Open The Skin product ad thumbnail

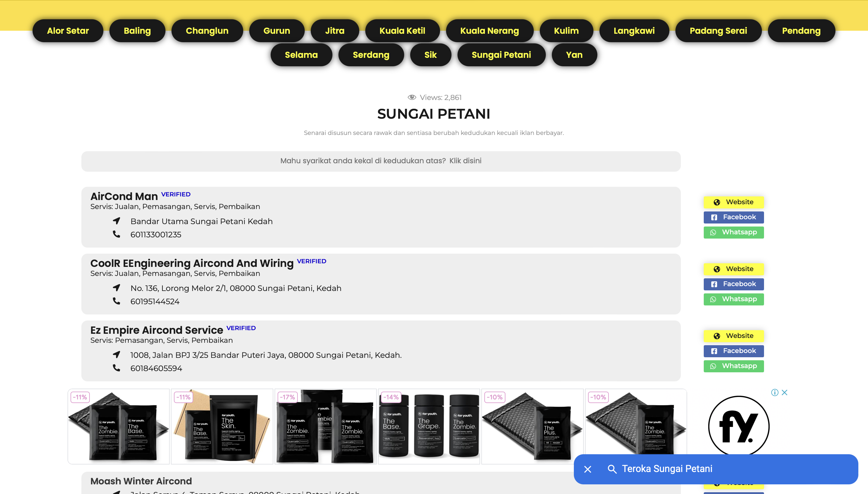click(222, 426)
